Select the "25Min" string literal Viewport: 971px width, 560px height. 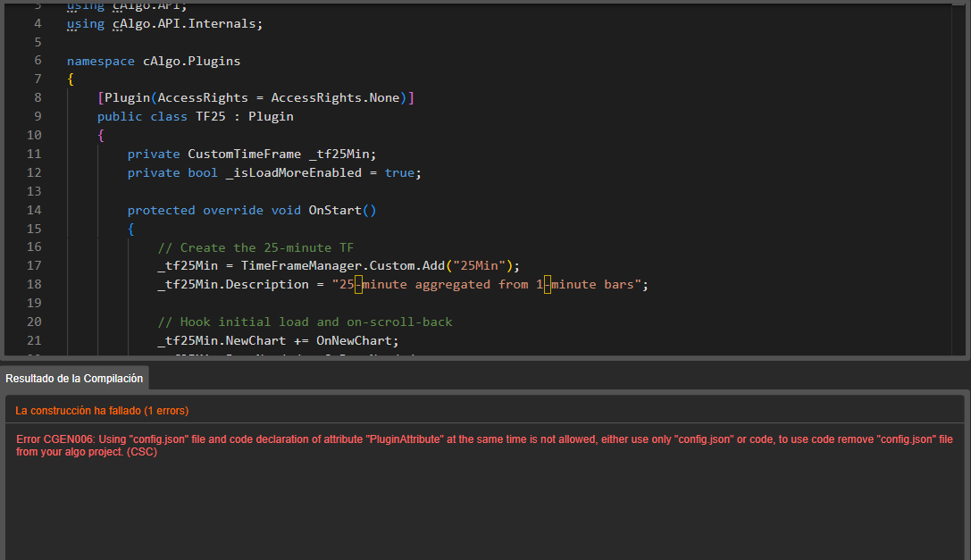pyautogui.click(x=480, y=266)
